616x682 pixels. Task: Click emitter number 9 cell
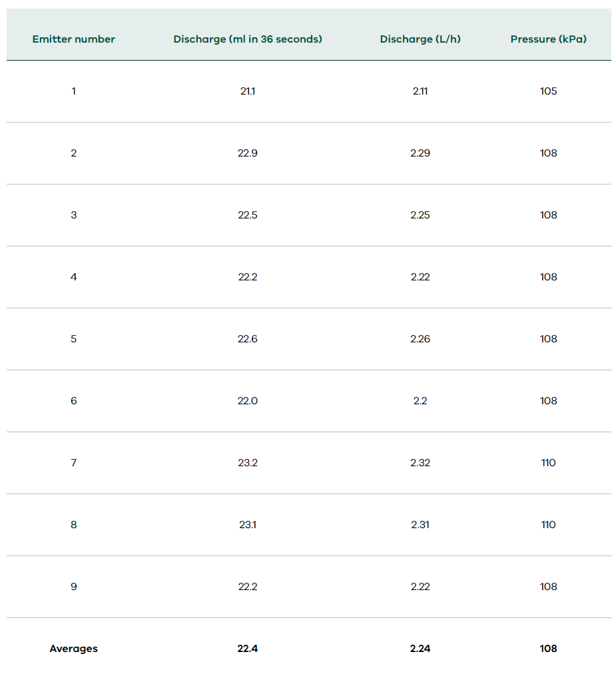tap(73, 587)
